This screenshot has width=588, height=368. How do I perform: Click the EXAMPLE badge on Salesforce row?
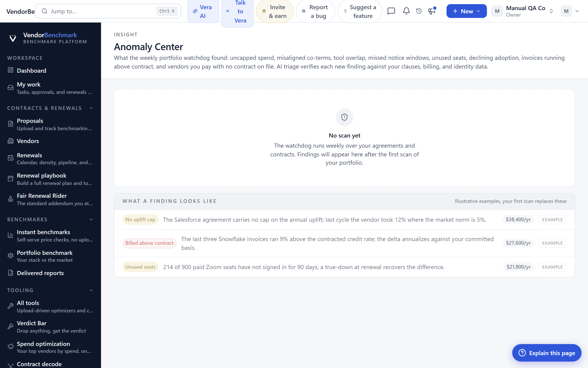(553, 219)
